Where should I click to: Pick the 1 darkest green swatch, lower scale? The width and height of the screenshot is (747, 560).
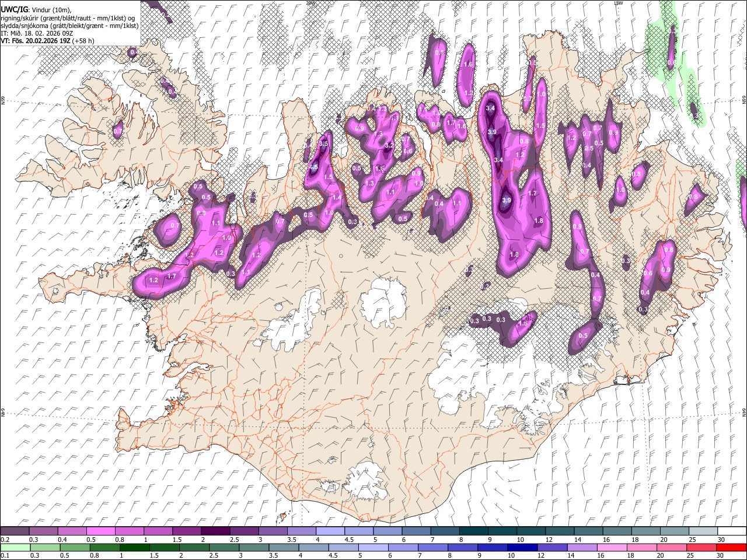pos(135,547)
